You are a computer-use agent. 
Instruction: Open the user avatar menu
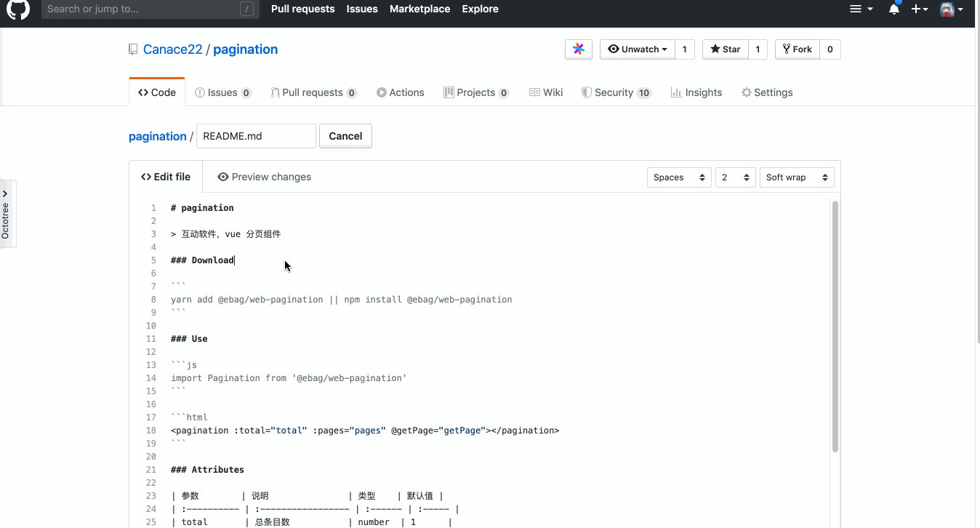952,9
